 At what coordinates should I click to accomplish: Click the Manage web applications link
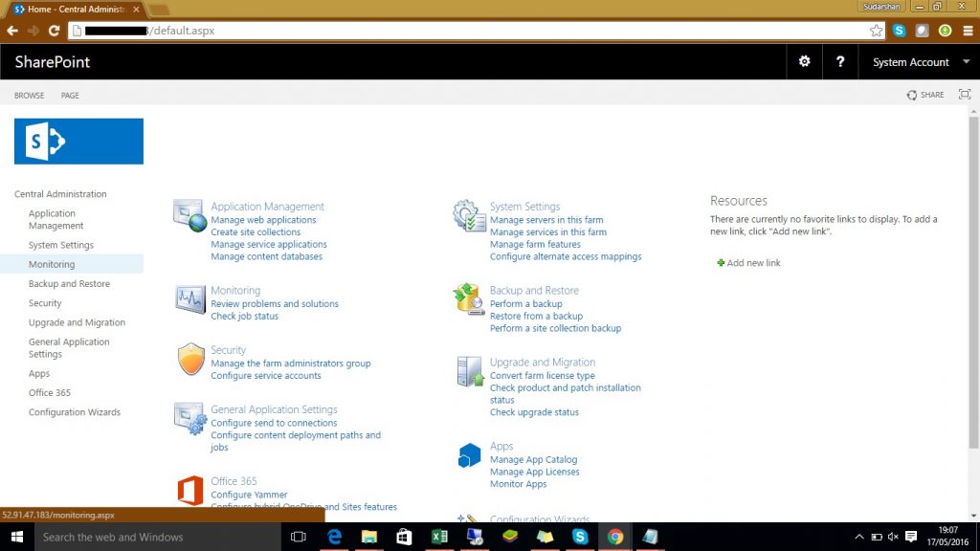[x=263, y=220]
